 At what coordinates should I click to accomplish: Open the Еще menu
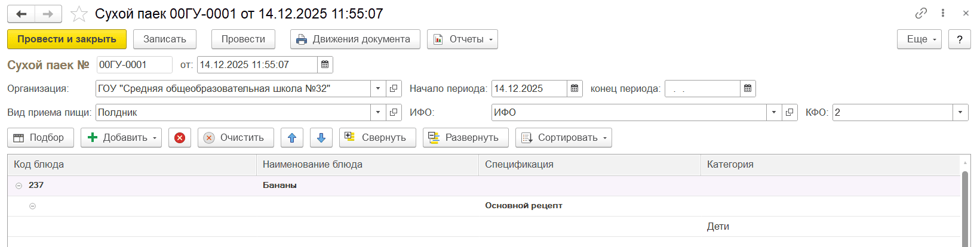click(x=918, y=39)
